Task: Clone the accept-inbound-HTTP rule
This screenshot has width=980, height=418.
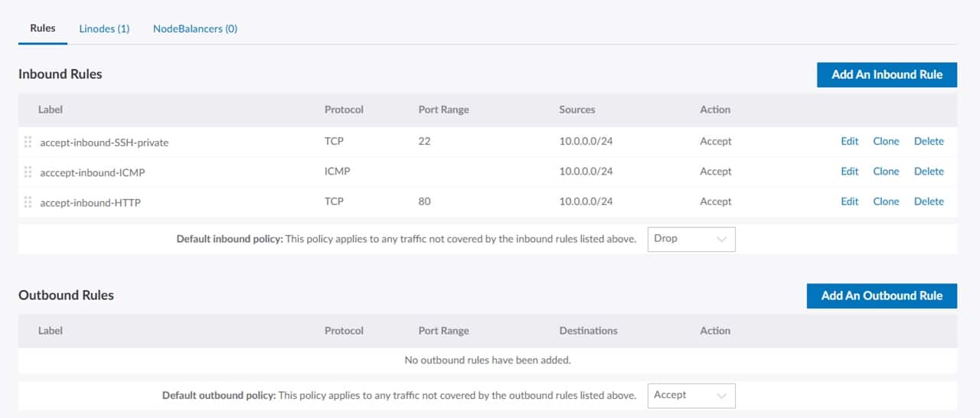Action: [x=886, y=201]
